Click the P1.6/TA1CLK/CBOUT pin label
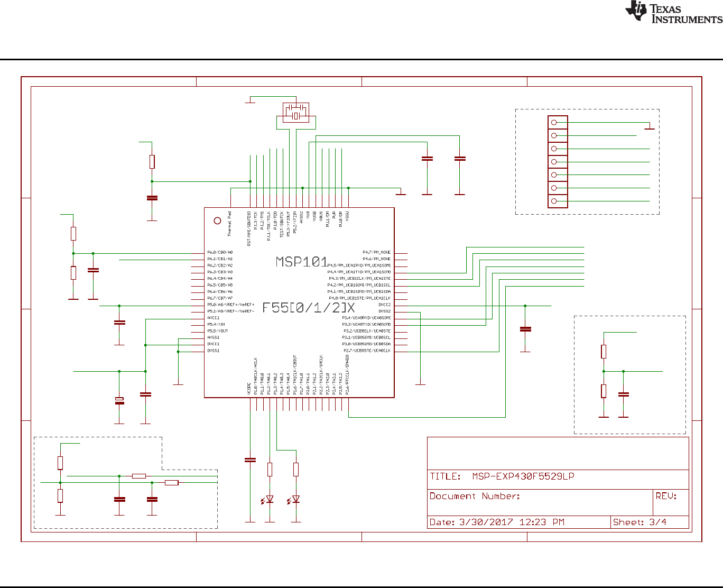The image size is (723, 588). [295, 375]
